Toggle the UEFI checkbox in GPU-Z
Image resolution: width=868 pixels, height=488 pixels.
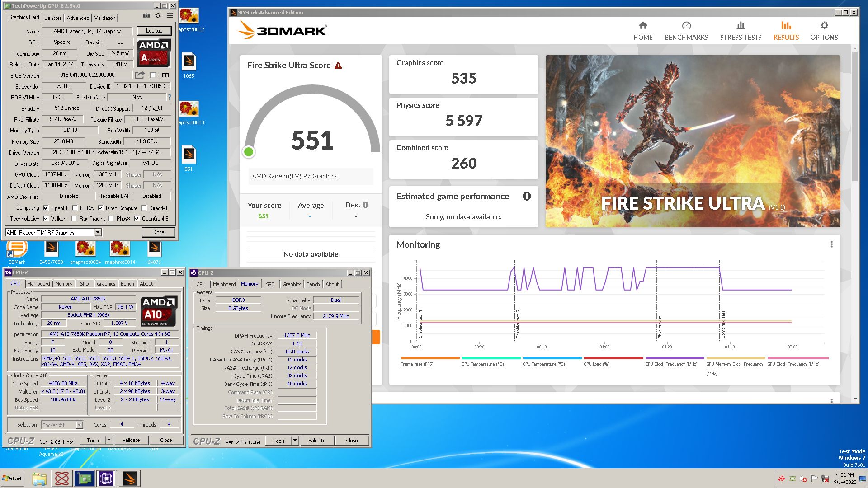(x=153, y=75)
